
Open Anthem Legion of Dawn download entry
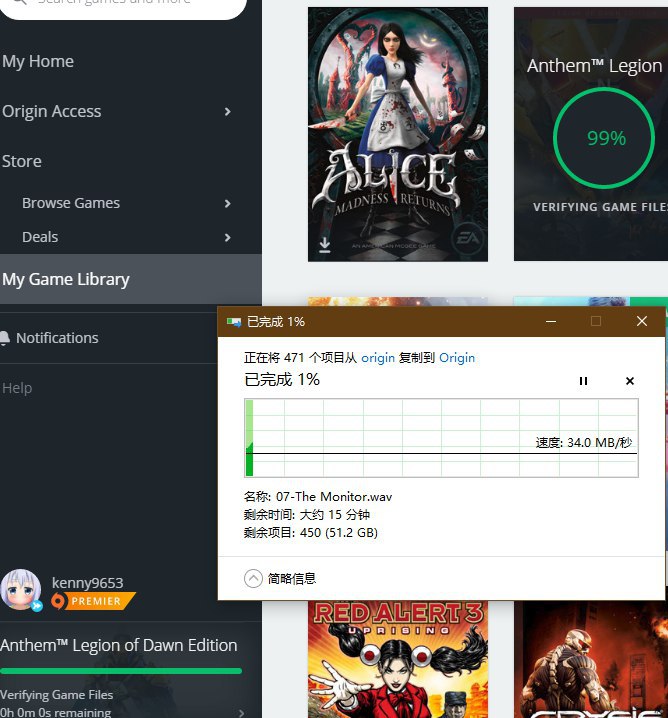click(x=119, y=645)
